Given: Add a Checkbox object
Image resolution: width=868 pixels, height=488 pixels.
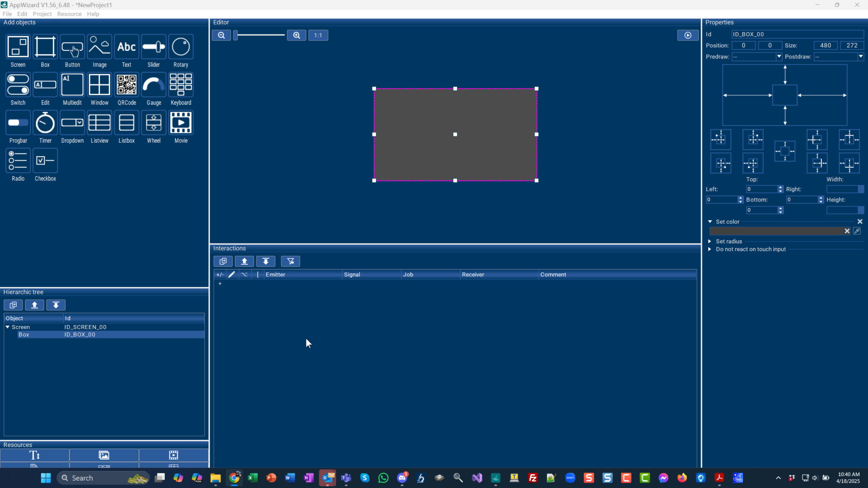Looking at the screenshot, I should pyautogui.click(x=45, y=161).
